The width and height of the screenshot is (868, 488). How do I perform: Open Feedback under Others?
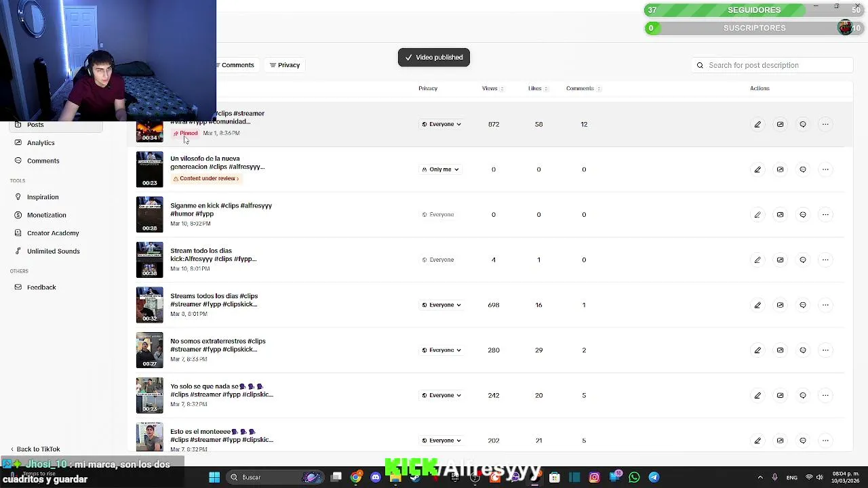point(41,287)
